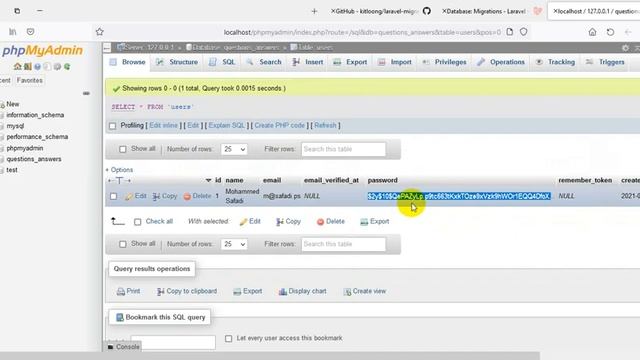Open questions_answers database in sidebar
Image resolution: width=640 pixels, height=360 pixels.
coord(33,159)
